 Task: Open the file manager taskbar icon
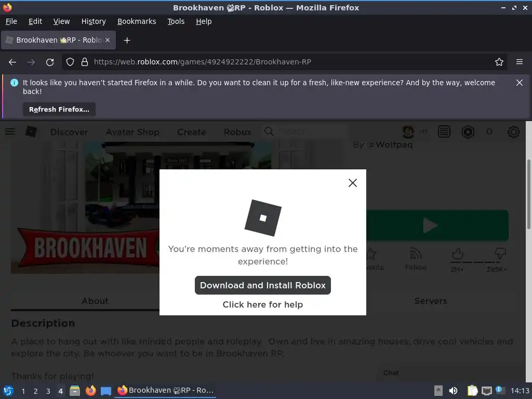pyautogui.click(x=75, y=391)
